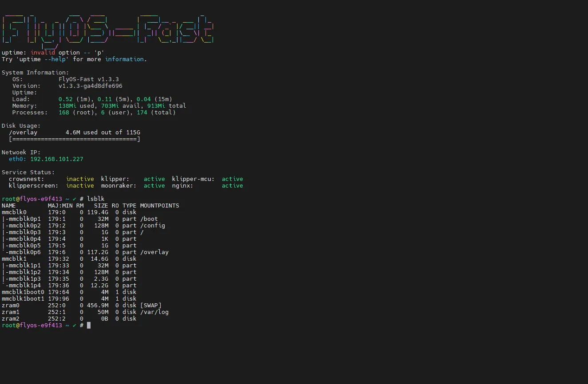588x384 pixels.
Task: Select the IP address 192.168.101.227
Action: pyautogui.click(x=57, y=159)
